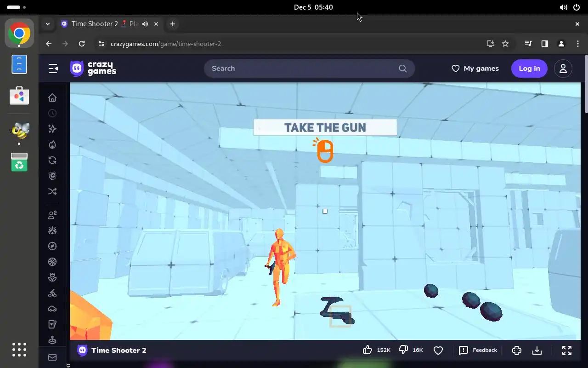Open the compass Adventure sidebar icon
Screen dimensions: 588x368
coord(52,246)
